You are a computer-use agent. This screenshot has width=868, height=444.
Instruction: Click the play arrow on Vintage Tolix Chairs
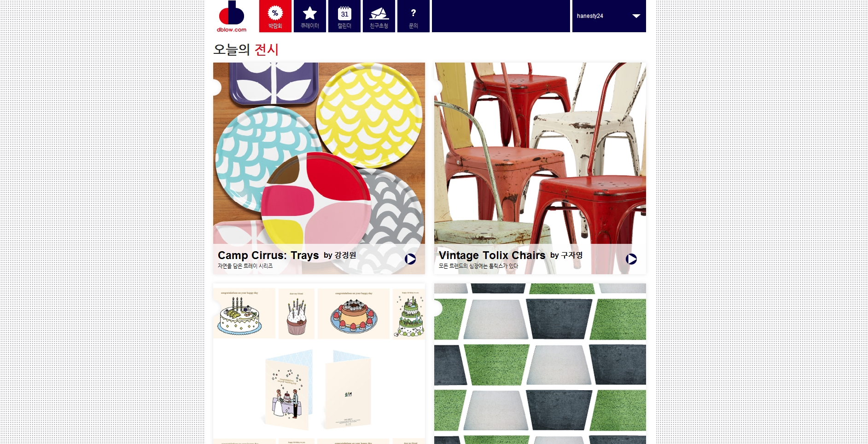[x=631, y=259]
